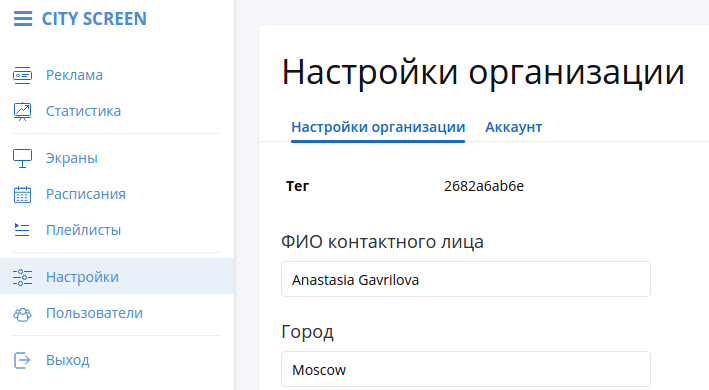
Task: Click the Реклама advertisement icon
Action: [22, 75]
